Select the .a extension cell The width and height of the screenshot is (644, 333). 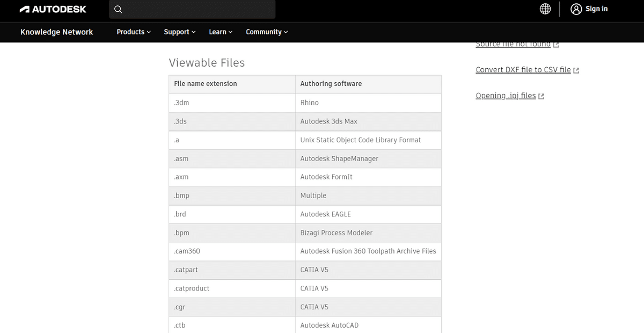tap(232, 140)
